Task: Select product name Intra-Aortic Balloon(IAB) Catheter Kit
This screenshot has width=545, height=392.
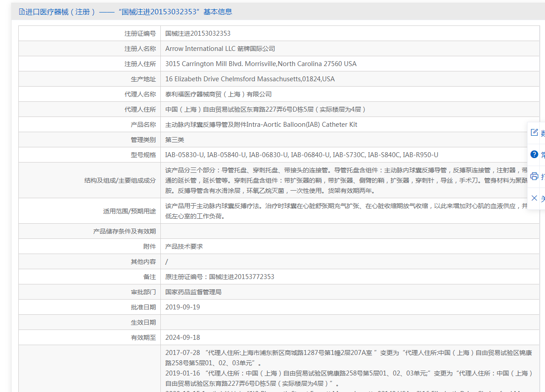Action: [x=302, y=125]
